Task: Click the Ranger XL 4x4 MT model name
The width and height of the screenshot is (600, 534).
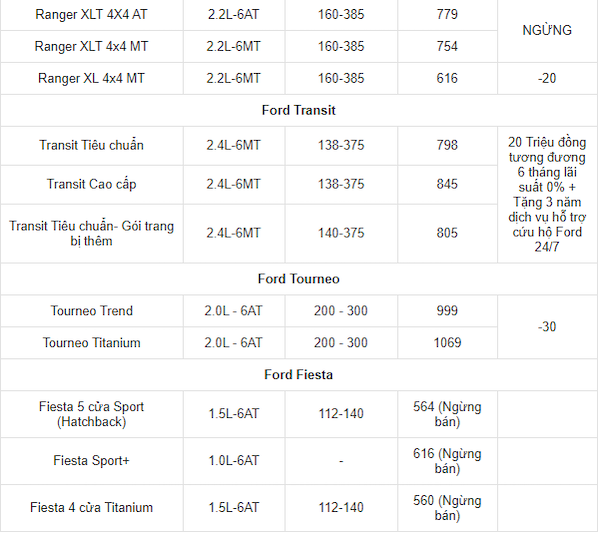Action: (x=91, y=78)
